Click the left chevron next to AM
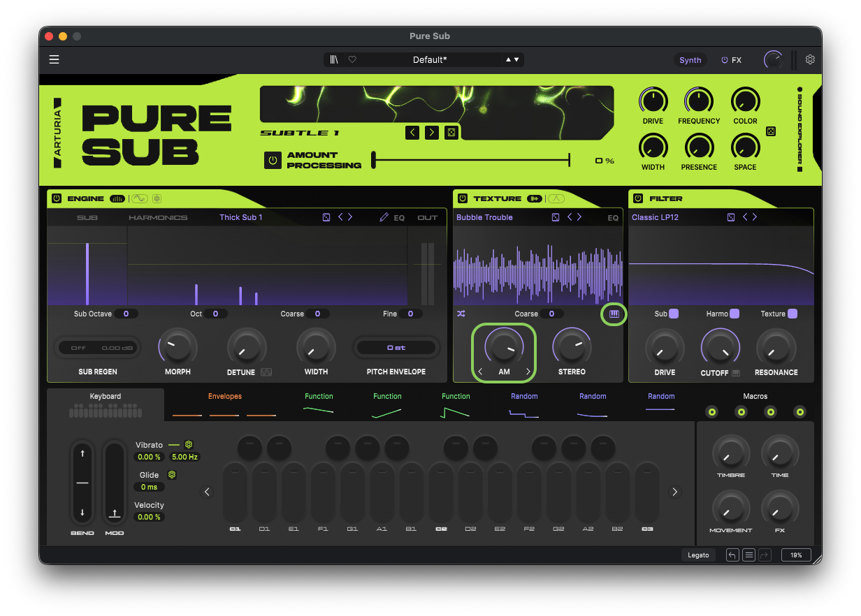This screenshot has height=616, width=861. tap(480, 372)
